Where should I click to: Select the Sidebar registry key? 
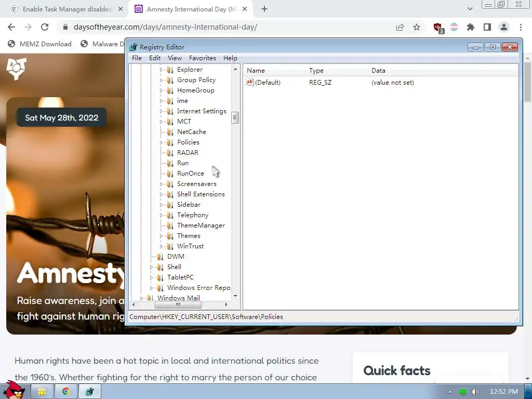(189, 205)
